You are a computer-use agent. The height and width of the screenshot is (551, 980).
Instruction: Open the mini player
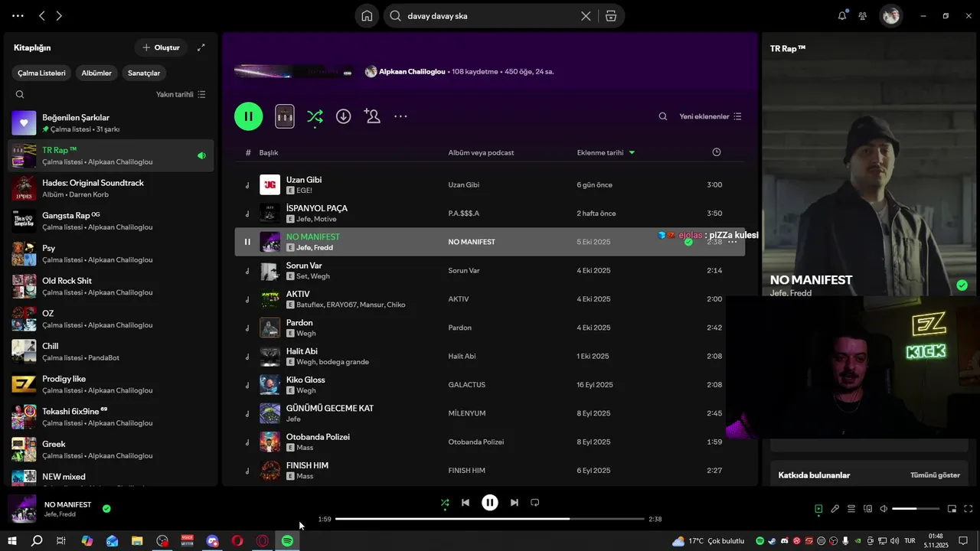click(952, 509)
